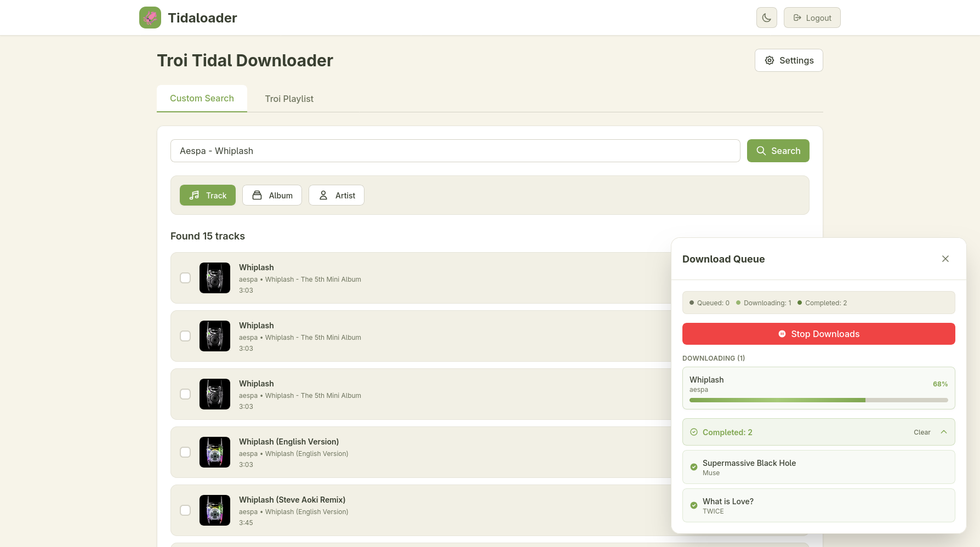Click the "Muse" artist name in the queue
The width and height of the screenshot is (980, 547).
[711, 473]
